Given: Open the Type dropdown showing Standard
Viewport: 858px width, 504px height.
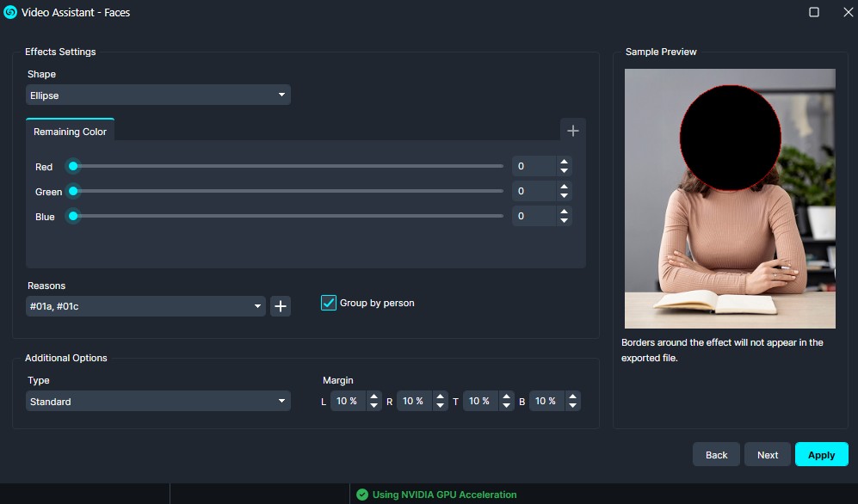Looking at the screenshot, I should 158,402.
